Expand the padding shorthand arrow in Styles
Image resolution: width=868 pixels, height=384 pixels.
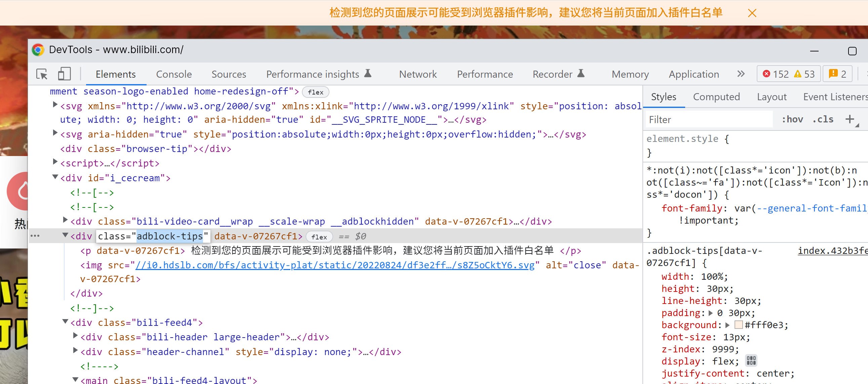pos(711,313)
